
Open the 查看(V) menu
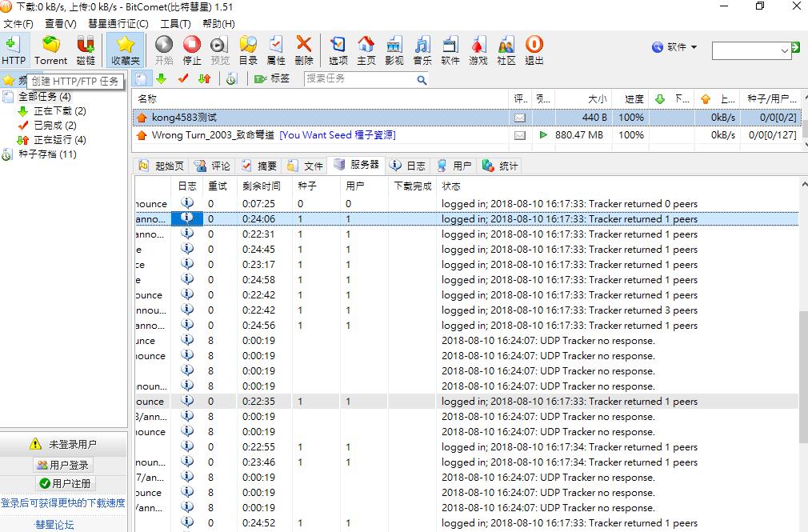point(60,24)
